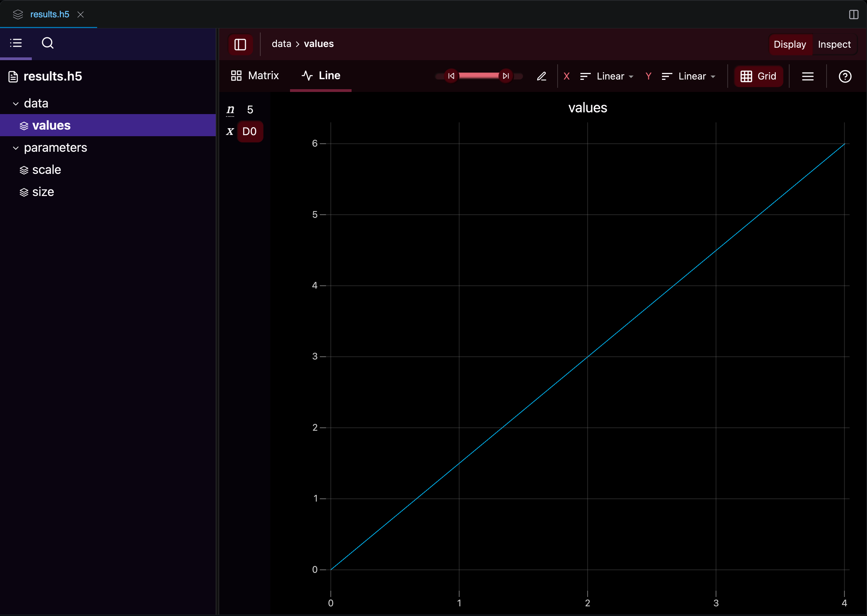Viewport: 867px width, 616px height.
Task: Collapse the parameters group
Action: pos(16,148)
